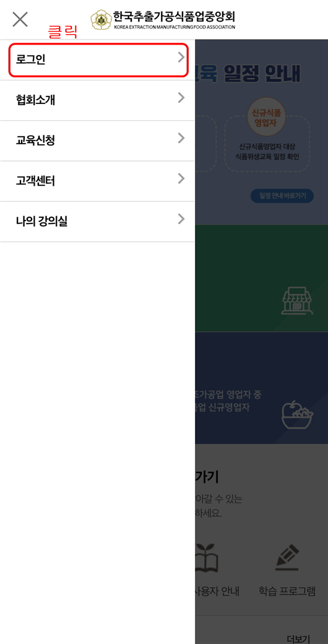Go to 고객센터 menu entry
The height and width of the screenshot is (644, 328).
(x=97, y=181)
